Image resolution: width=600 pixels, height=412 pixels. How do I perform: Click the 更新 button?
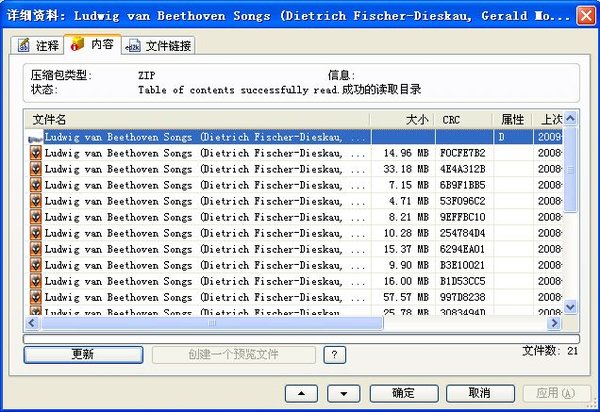click(x=83, y=355)
